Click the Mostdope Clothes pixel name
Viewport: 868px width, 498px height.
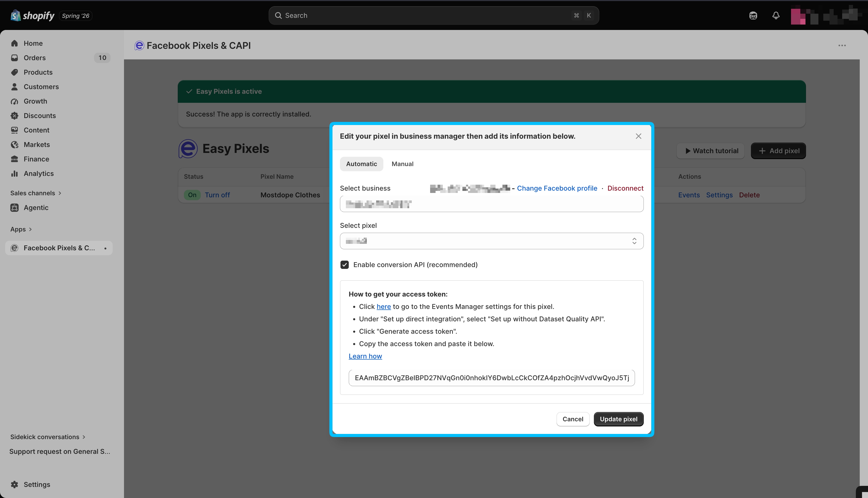[290, 195]
